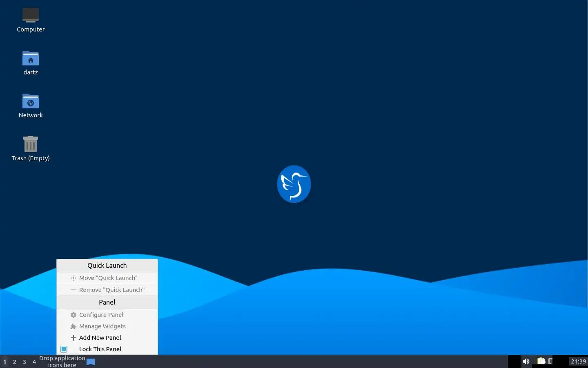Select the Trash (Empty) desktop icon

click(31, 148)
